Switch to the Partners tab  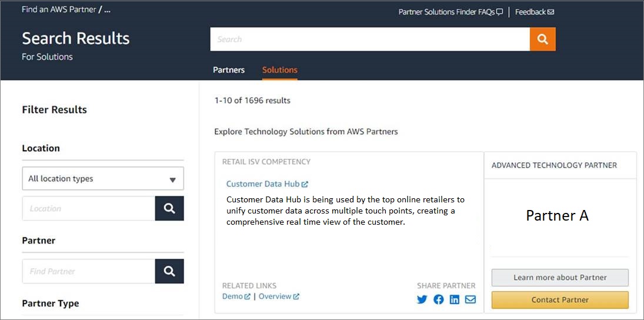(229, 70)
